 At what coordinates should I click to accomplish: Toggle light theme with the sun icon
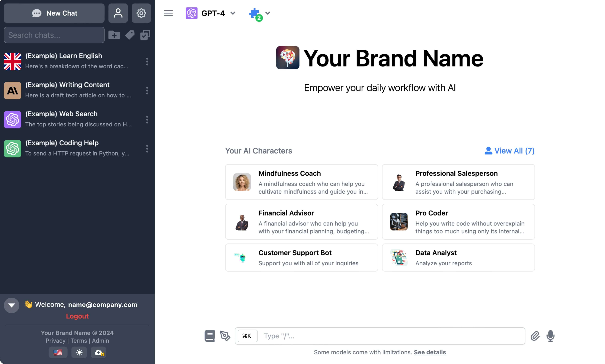click(x=79, y=352)
